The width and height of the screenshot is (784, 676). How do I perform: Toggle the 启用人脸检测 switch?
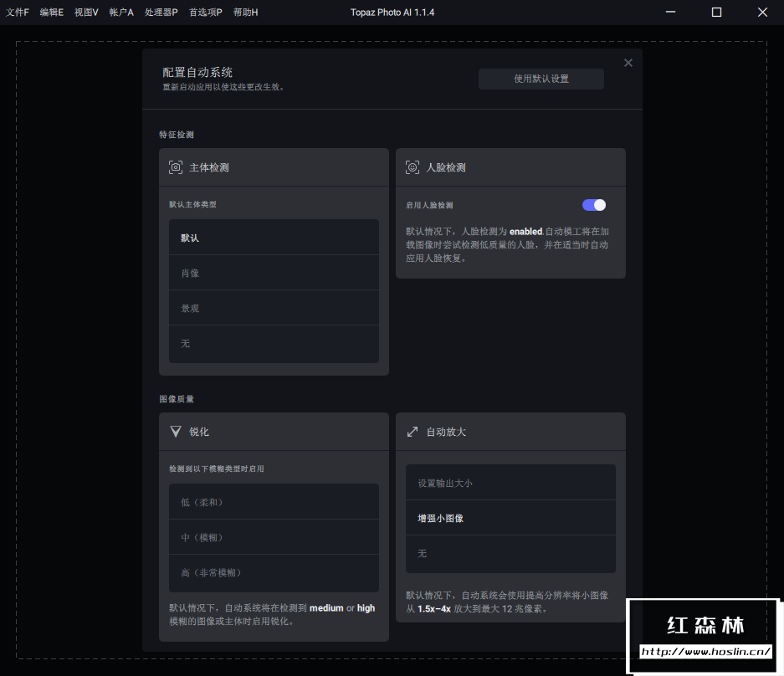click(594, 205)
